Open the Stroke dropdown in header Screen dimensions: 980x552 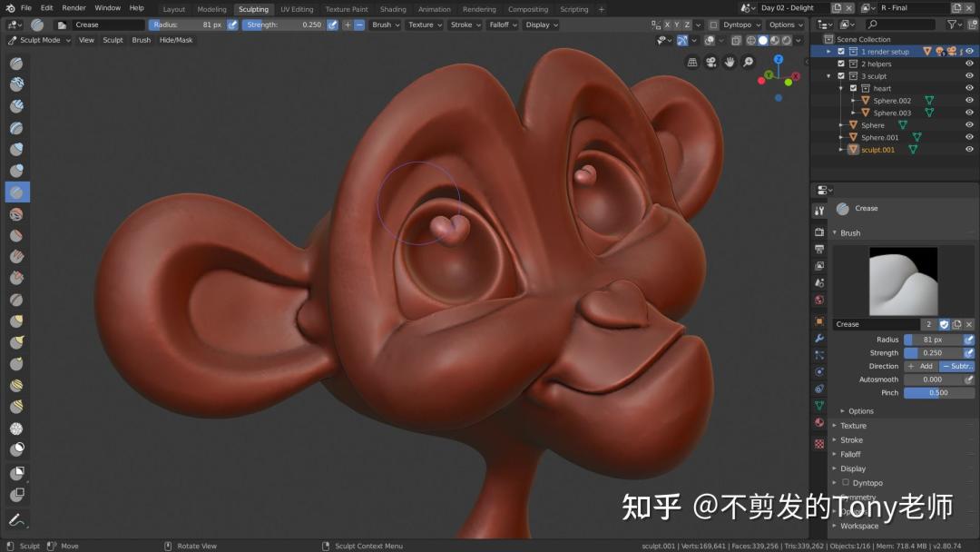click(x=465, y=25)
